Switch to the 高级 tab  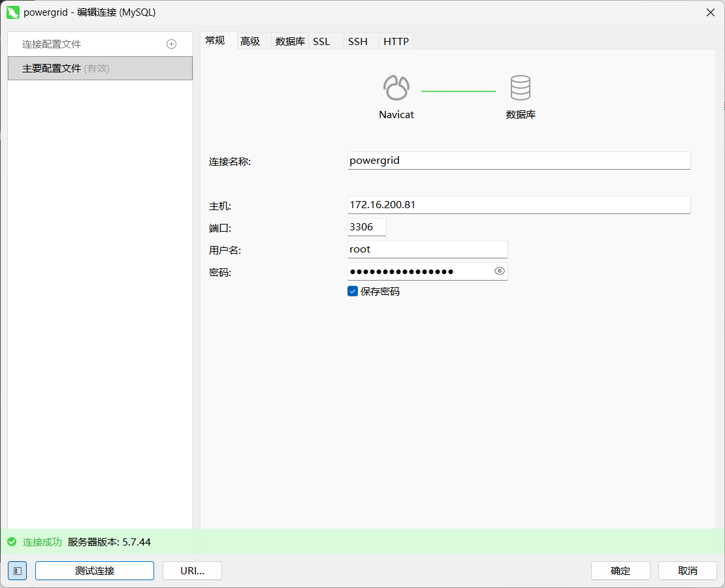coord(250,41)
